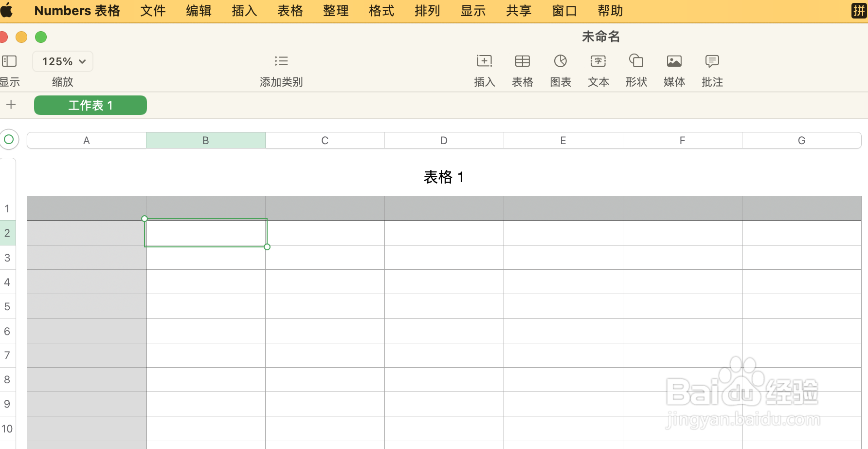Click the 形状 shapes icon
The image size is (868, 449).
[x=636, y=70]
